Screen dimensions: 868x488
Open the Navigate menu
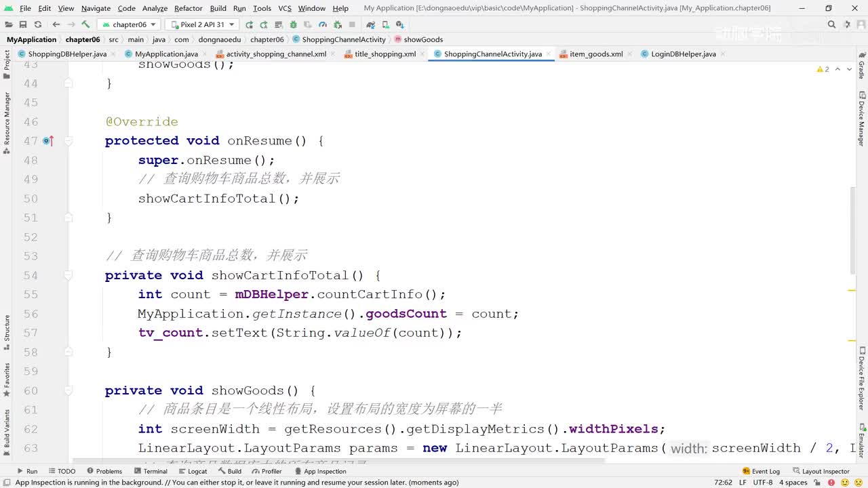coord(96,8)
